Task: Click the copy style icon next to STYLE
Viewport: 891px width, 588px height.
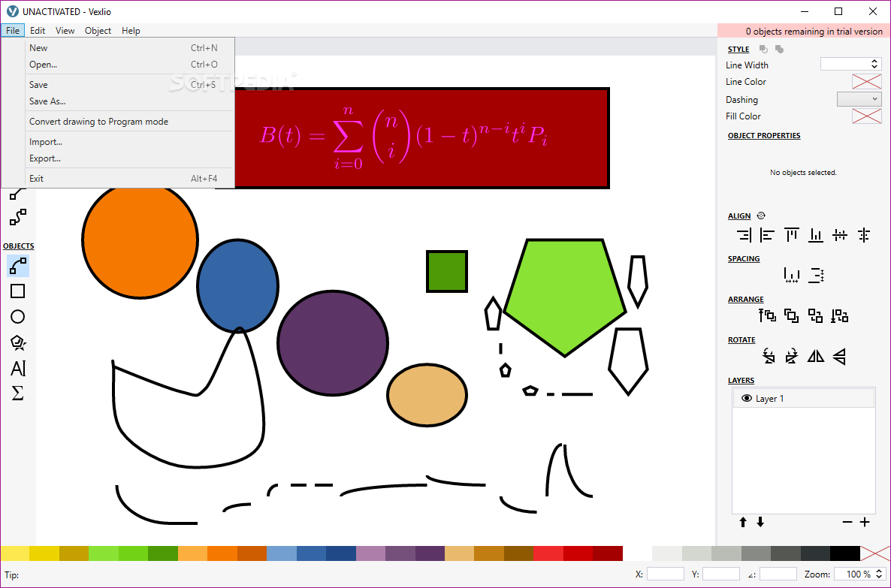Action: coord(764,50)
